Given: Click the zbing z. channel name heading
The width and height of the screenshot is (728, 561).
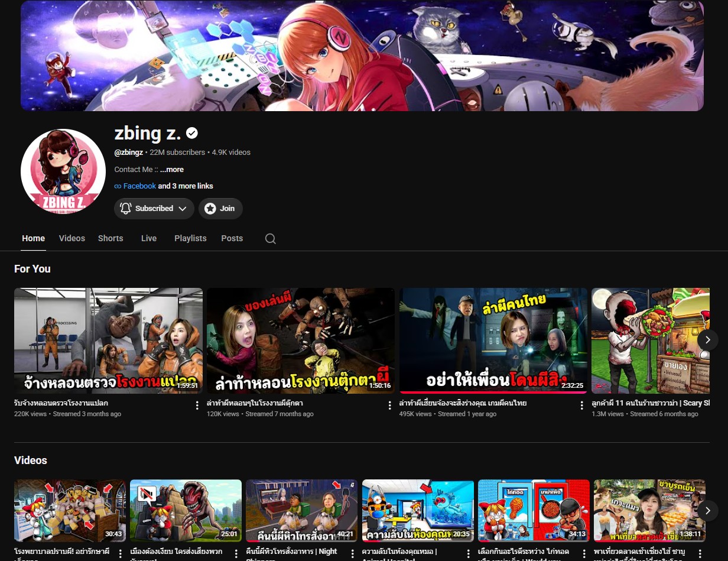Looking at the screenshot, I should (148, 134).
